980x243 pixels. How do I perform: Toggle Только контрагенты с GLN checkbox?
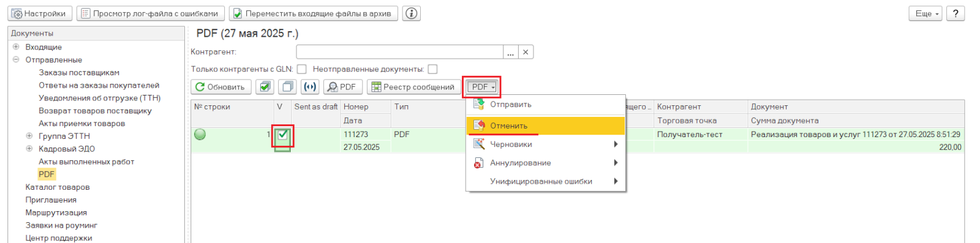(302, 69)
